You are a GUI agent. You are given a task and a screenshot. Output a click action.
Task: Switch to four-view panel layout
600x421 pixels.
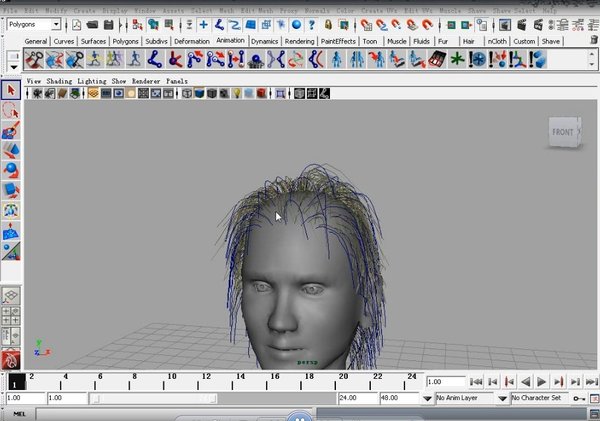coord(11,315)
